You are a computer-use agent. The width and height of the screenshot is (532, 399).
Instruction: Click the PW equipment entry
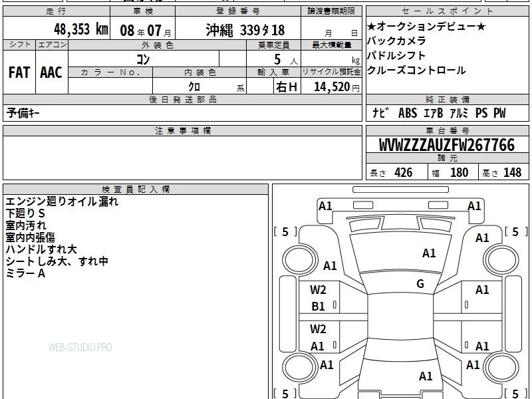click(499, 113)
